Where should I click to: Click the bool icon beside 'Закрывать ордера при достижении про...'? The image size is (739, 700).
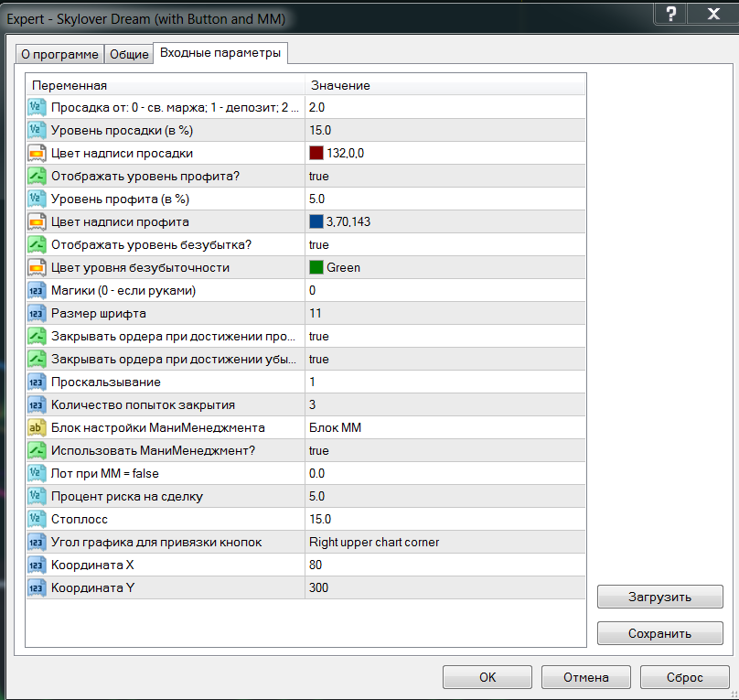pyautogui.click(x=37, y=336)
